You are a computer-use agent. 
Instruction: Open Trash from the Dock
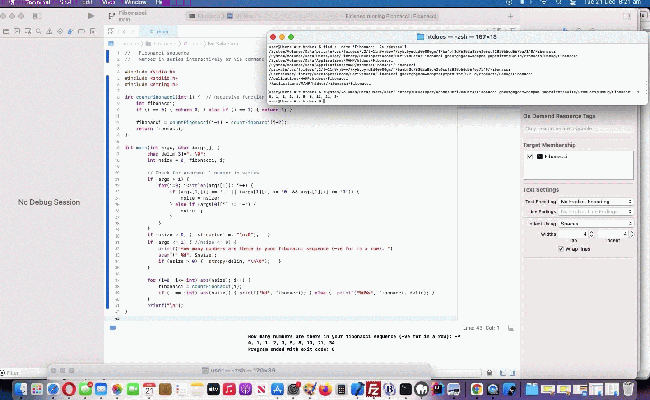pyautogui.click(x=628, y=389)
